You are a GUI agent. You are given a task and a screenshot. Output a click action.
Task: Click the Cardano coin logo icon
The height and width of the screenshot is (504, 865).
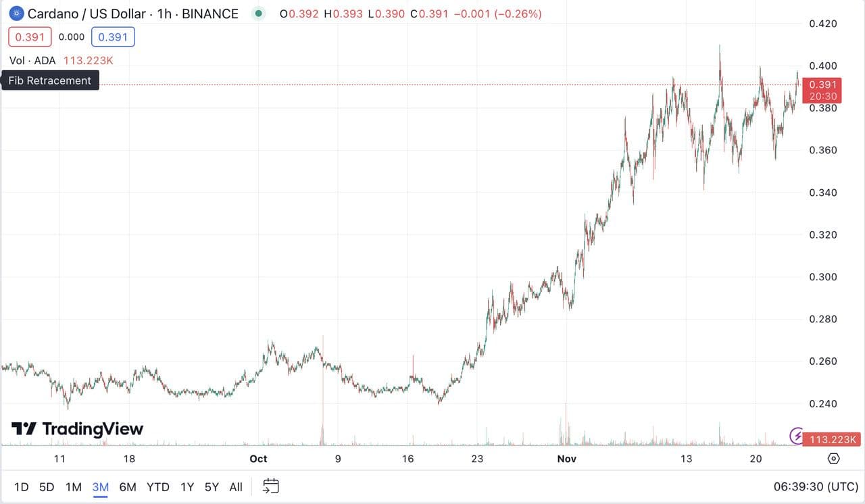[x=16, y=14]
